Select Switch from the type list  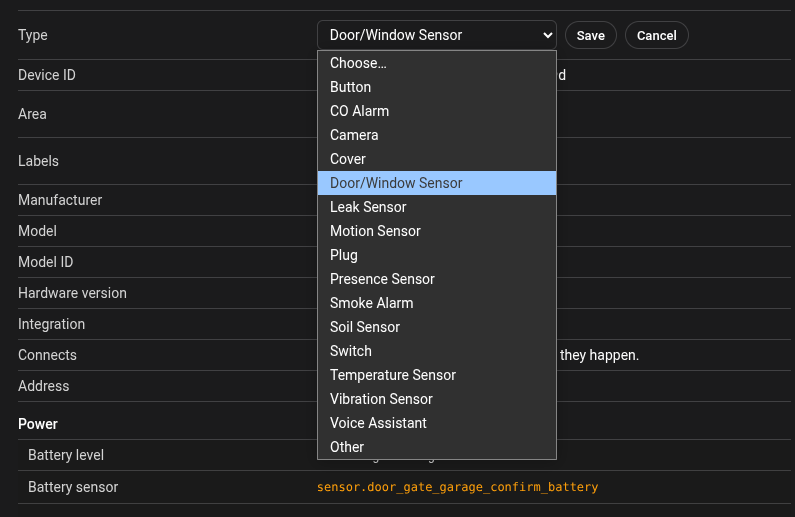(437, 351)
